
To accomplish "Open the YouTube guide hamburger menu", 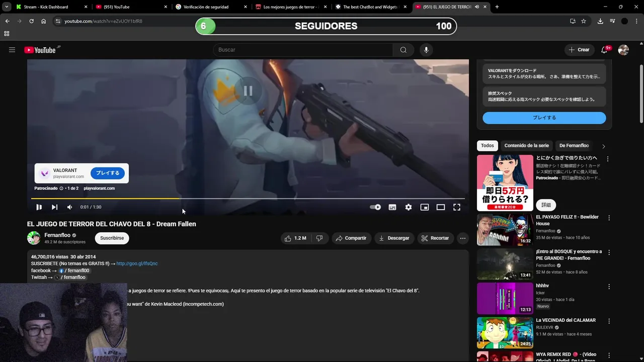I will pos(12,50).
